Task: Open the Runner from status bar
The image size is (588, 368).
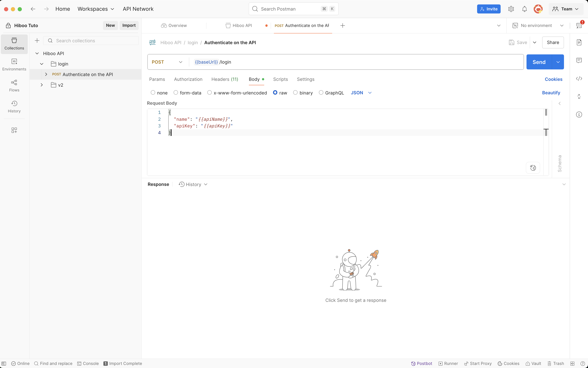Action: [x=448, y=363]
